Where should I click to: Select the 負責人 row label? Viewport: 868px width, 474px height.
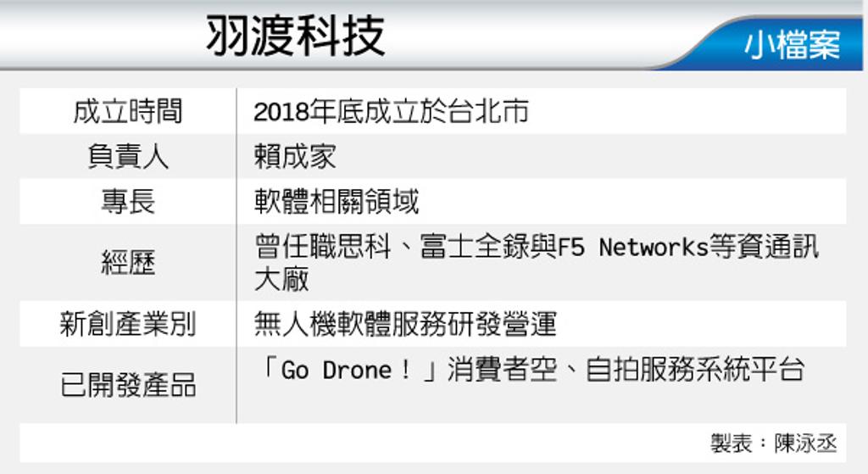tap(128, 156)
